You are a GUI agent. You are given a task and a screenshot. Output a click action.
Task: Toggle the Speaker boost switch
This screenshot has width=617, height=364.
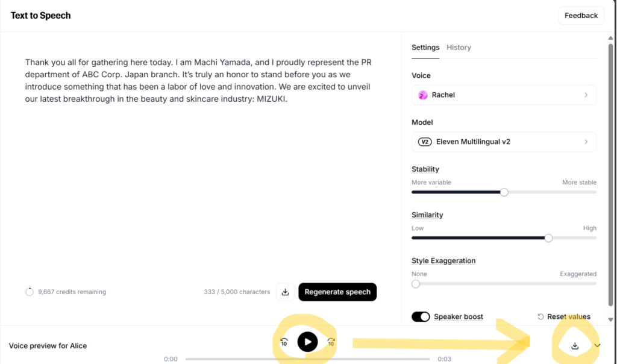click(x=421, y=317)
